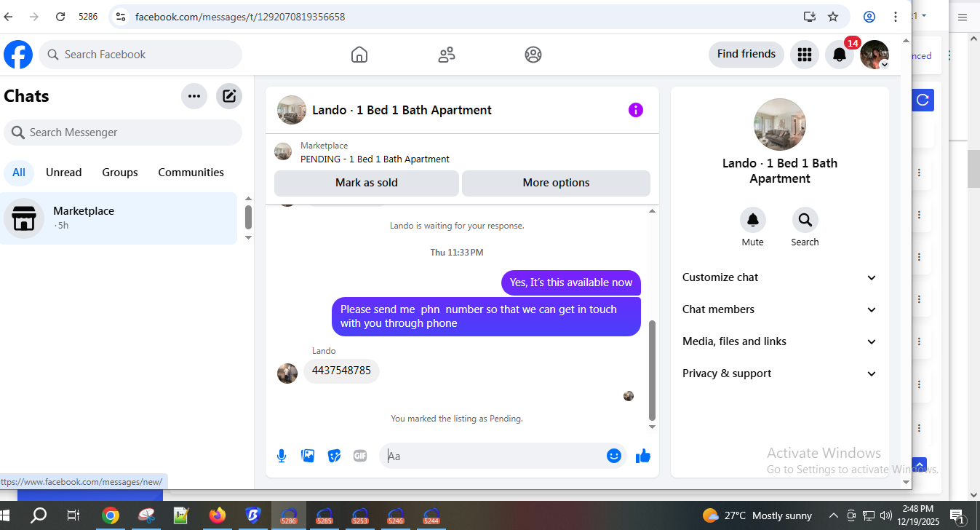The image size is (980, 530).
Task: Bookmark this page with the star icon
Action: click(833, 17)
